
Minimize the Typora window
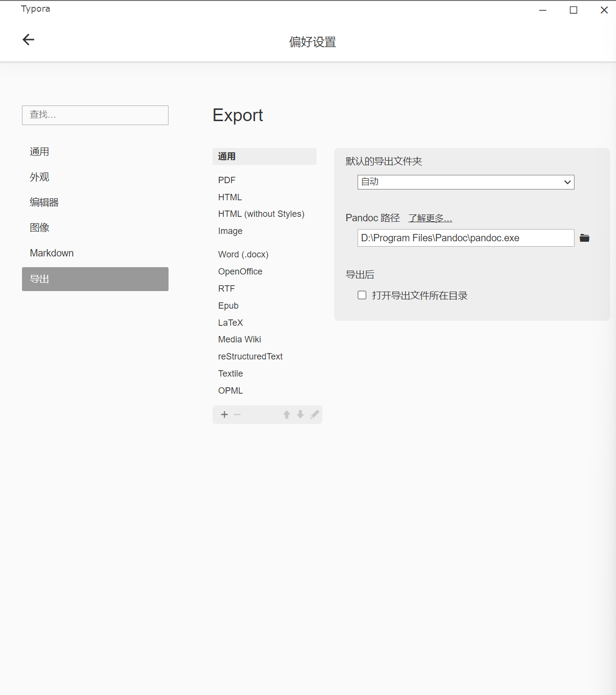543,10
